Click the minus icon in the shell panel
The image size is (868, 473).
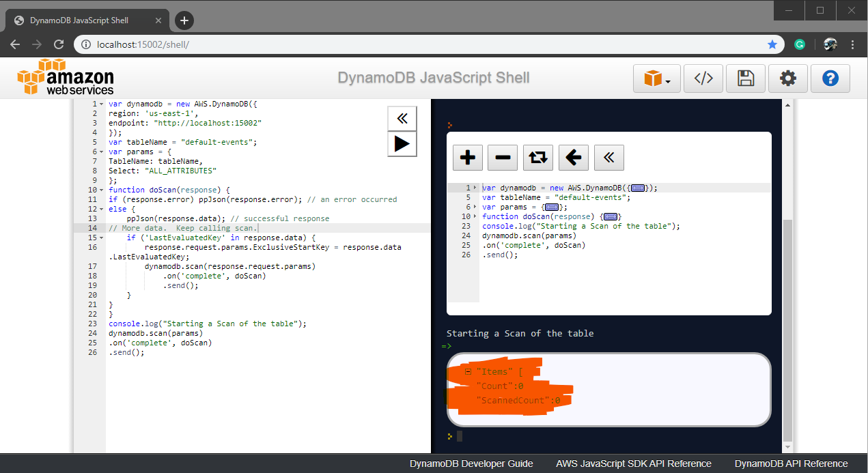[503, 158]
